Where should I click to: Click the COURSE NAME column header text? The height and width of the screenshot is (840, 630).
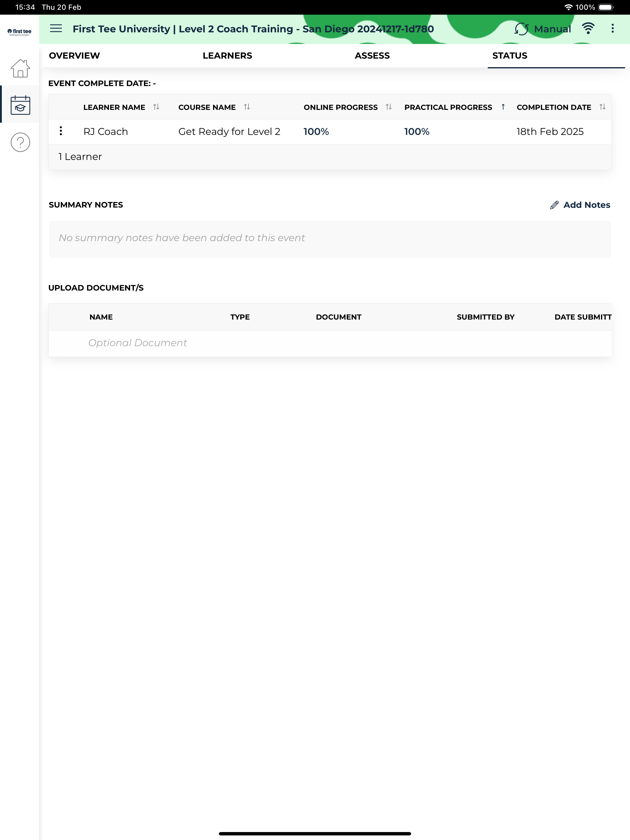click(x=207, y=107)
